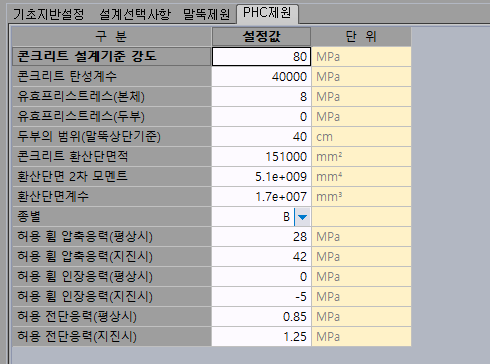Click the mm⁴ unit cell
The height and width of the screenshot is (364, 490).
point(361,177)
